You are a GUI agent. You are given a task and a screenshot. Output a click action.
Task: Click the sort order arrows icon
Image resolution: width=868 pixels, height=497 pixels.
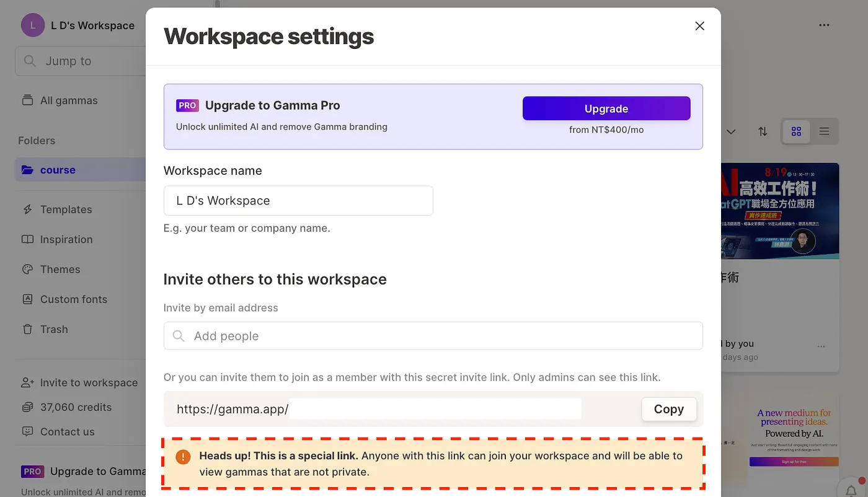point(763,131)
